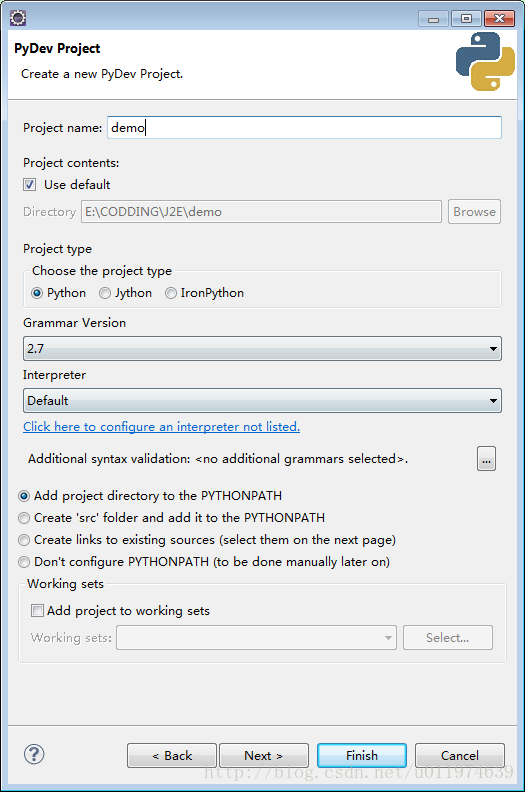Click link to configure an interpreter
This screenshot has width=525, height=792.
pyautogui.click(x=162, y=427)
